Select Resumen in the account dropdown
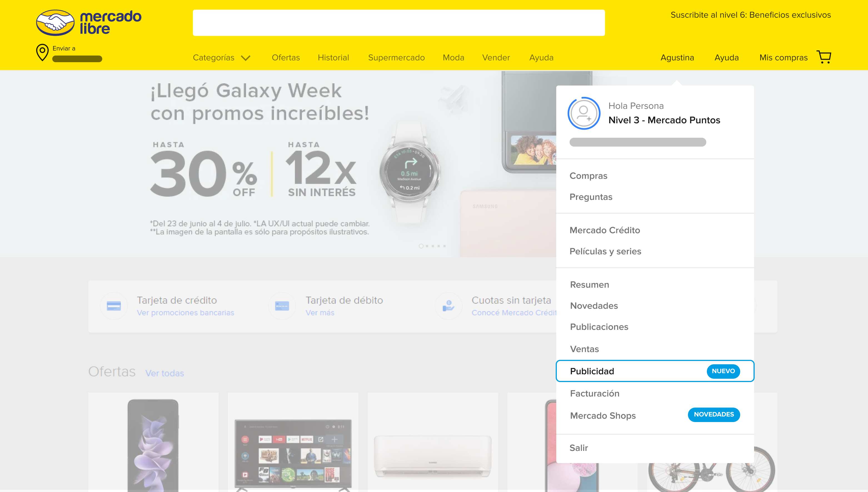Image resolution: width=868 pixels, height=492 pixels. point(589,285)
